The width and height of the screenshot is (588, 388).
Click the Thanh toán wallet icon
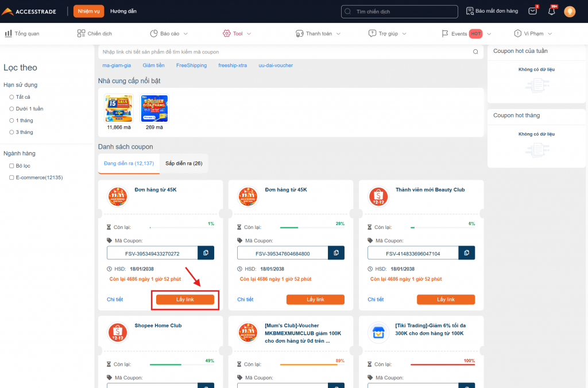pyautogui.click(x=299, y=33)
